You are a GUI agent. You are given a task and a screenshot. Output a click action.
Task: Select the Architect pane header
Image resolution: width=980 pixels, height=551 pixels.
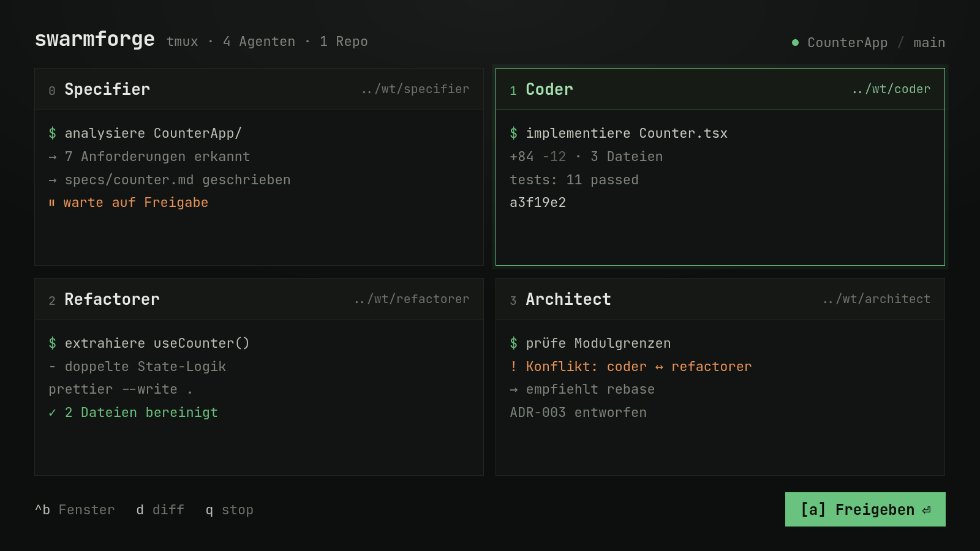pyautogui.click(x=720, y=299)
